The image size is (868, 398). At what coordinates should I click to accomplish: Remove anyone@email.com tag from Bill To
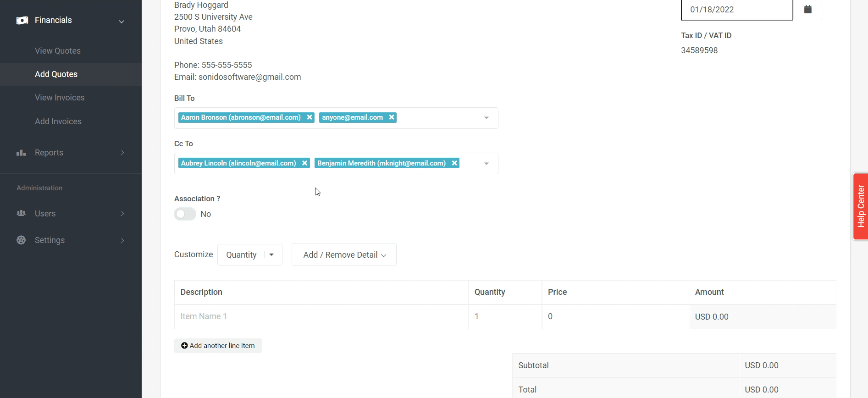tap(392, 117)
